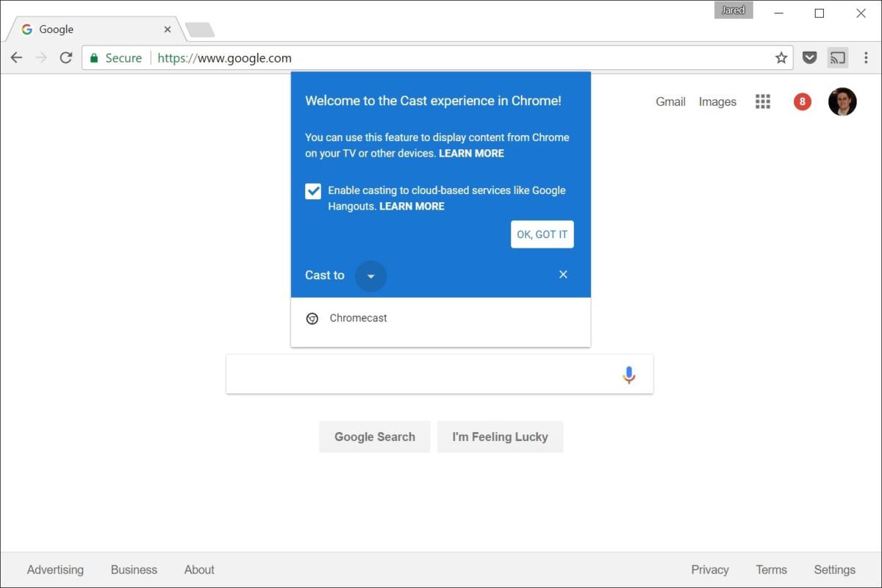
Task: Open the Privacy footer link
Action: click(710, 570)
